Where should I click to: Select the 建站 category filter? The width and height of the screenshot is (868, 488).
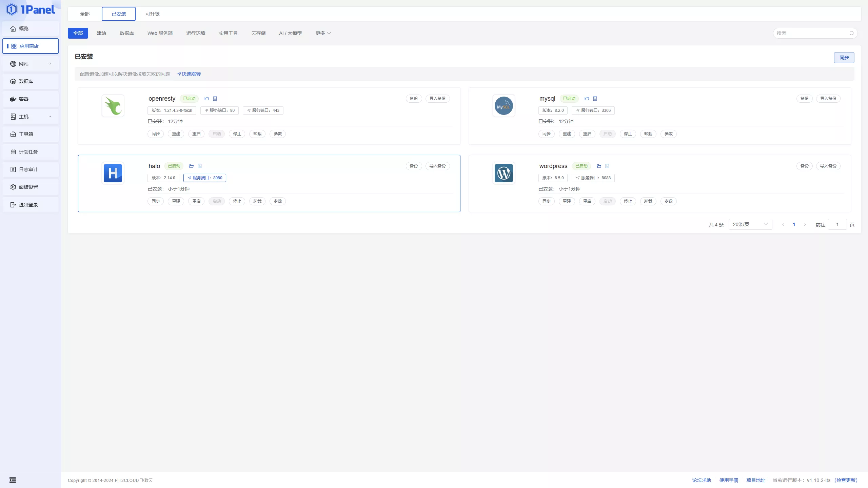[x=101, y=33]
